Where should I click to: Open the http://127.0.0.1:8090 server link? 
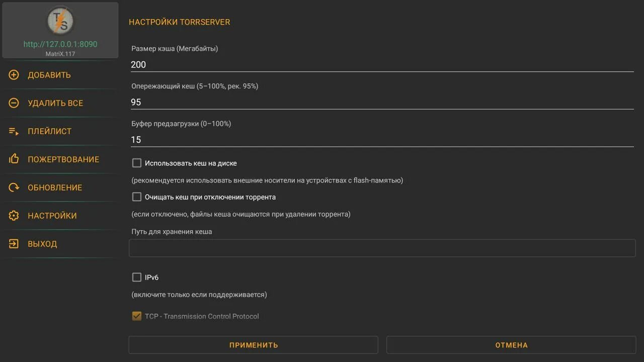60,44
